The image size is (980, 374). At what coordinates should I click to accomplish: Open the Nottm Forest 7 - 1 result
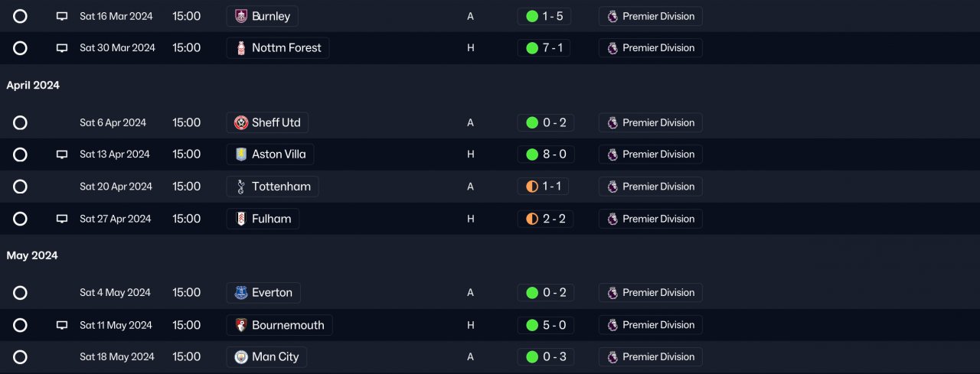point(545,48)
